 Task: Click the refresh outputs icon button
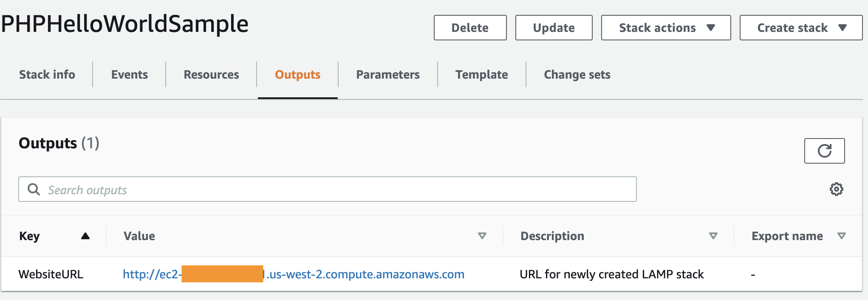click(x=824, y=151)
